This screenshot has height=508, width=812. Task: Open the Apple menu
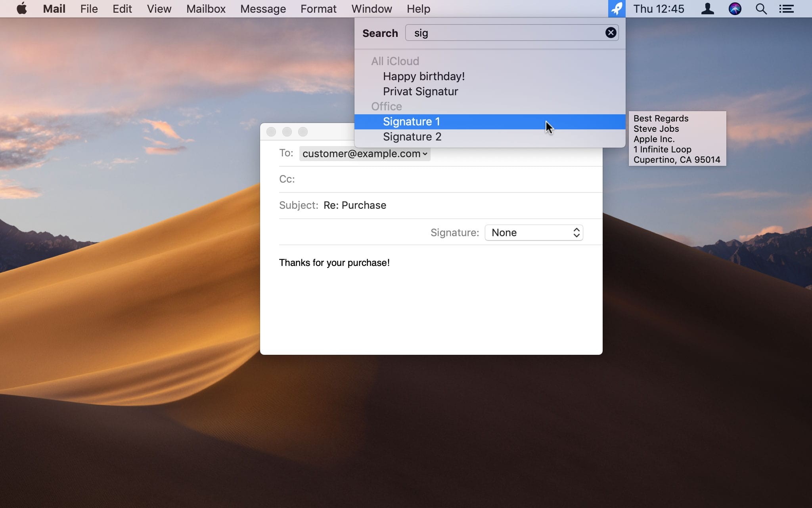[22, 8]
